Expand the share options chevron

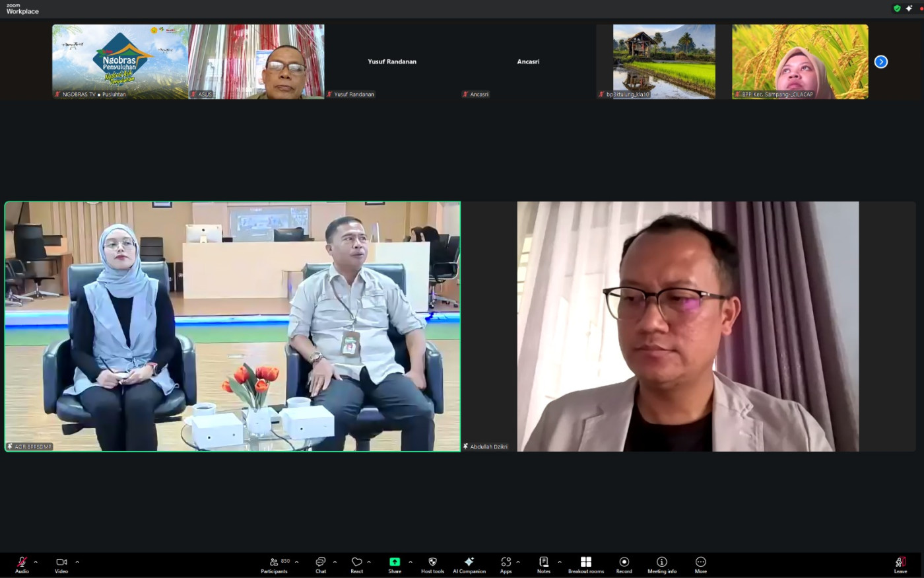[x=411, y=562]
